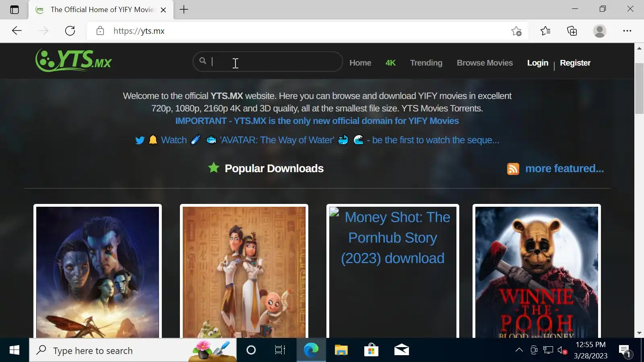Refresh the page
This screenshot has width=644, height=362.
70,31
